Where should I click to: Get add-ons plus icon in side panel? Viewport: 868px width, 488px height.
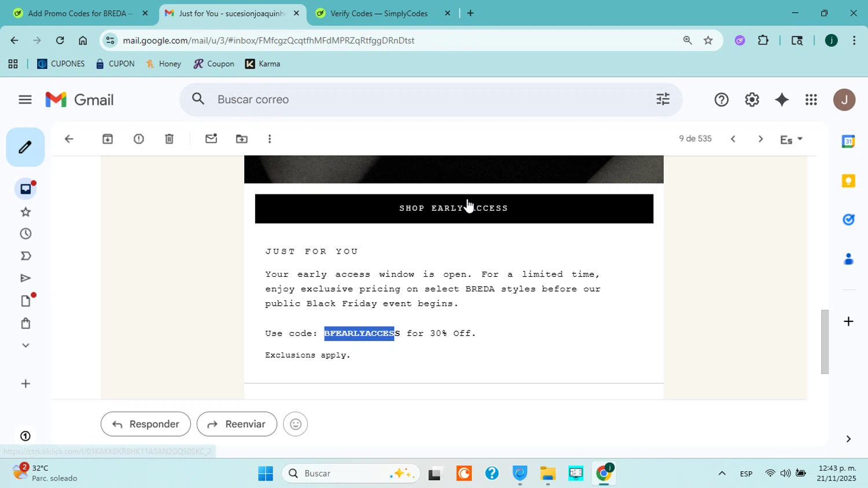pos(848,321)
